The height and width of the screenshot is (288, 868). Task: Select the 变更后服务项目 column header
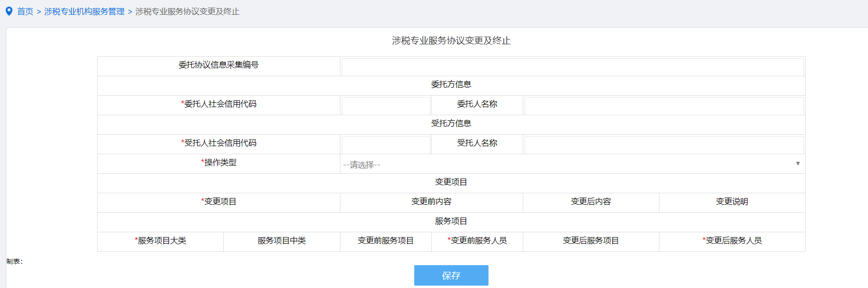[x=591, y=241]
